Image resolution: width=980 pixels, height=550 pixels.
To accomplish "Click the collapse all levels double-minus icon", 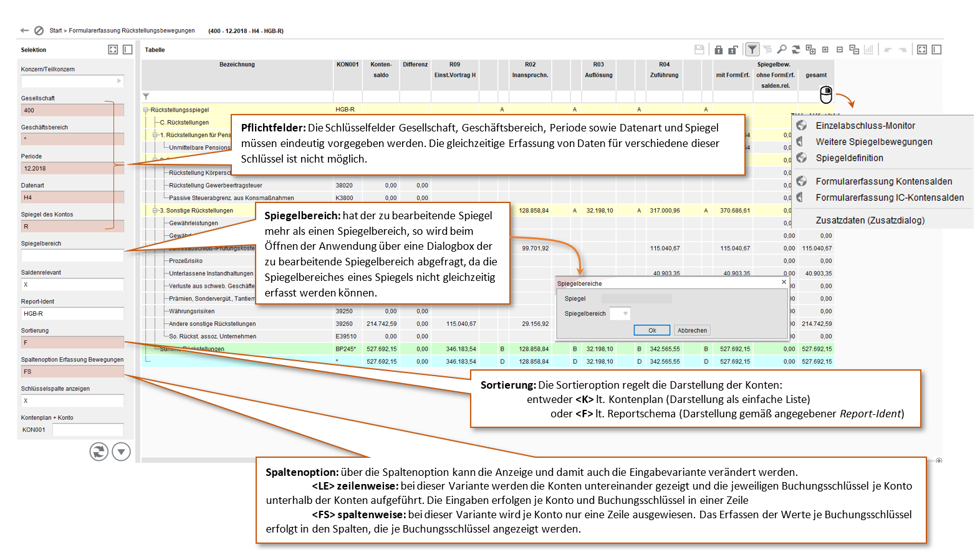I will 854,49.
